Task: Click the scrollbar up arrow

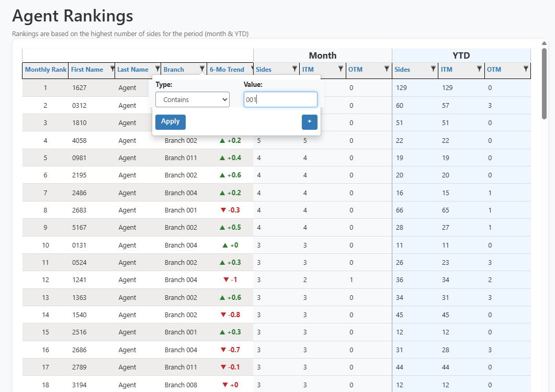Action: click(545, 43)
